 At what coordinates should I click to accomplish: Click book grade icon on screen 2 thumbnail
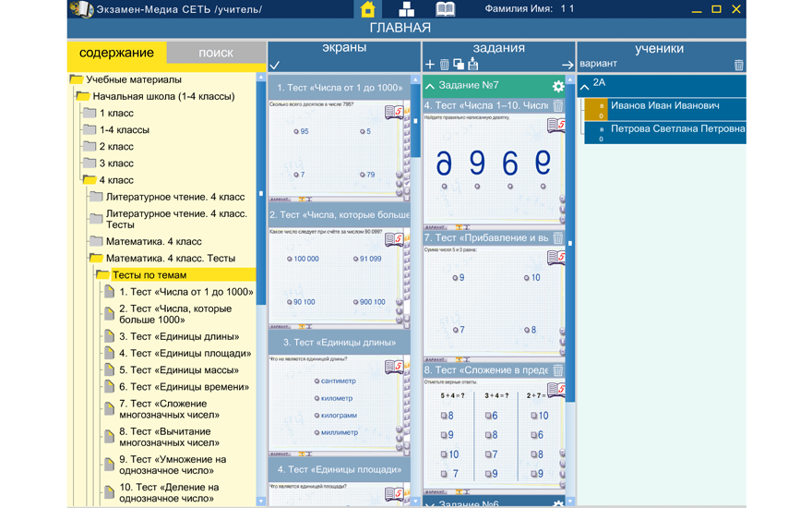[x=394, y=239]
